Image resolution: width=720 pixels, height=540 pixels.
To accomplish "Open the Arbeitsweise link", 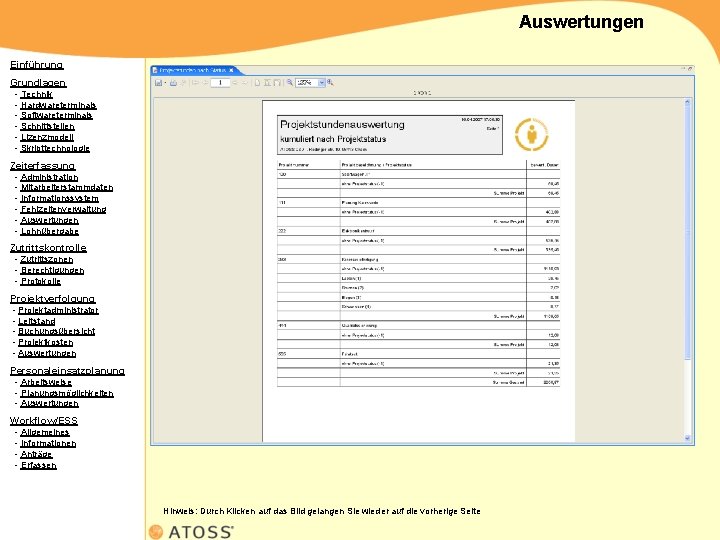I will [46, 382].
